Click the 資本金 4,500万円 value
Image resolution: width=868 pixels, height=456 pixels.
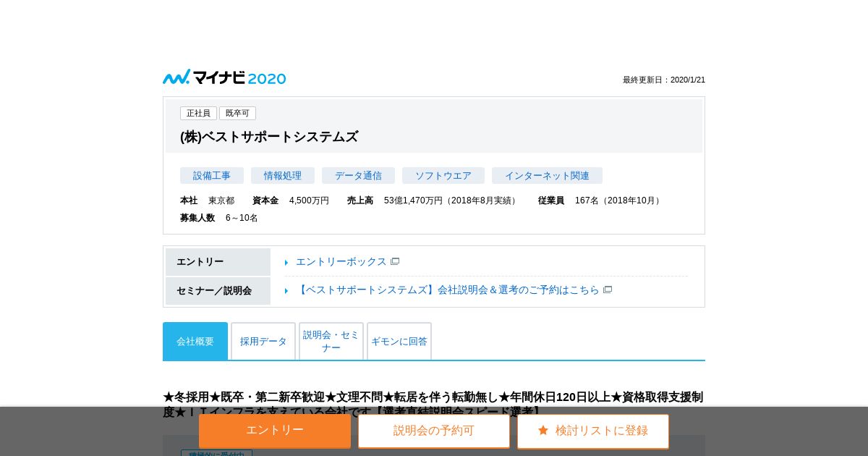[309, 200]
